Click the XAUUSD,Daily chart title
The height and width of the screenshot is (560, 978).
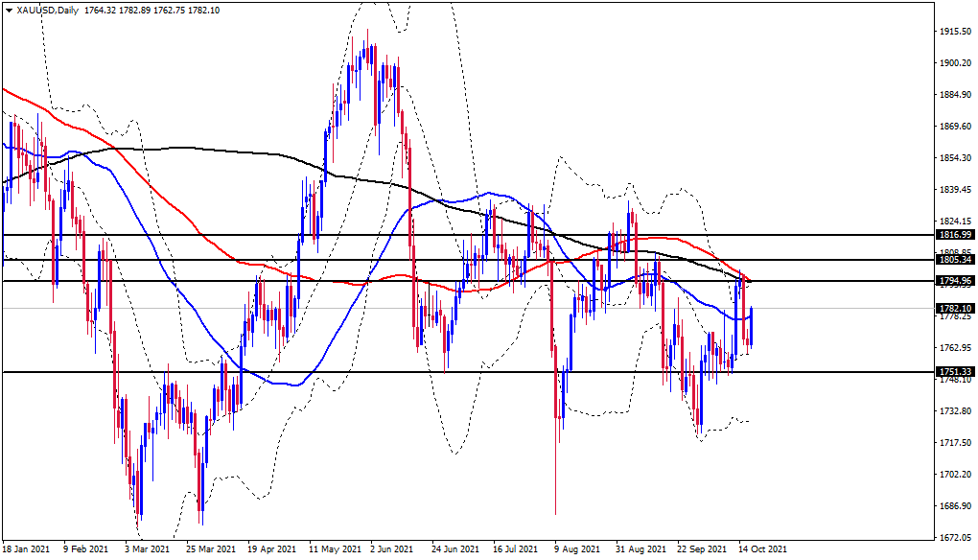tap(47, 10)
